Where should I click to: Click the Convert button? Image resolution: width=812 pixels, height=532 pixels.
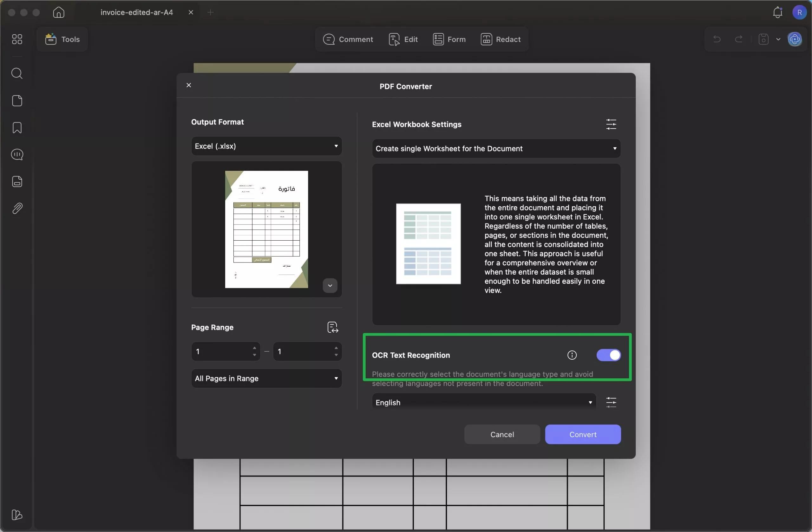point(583,434)
